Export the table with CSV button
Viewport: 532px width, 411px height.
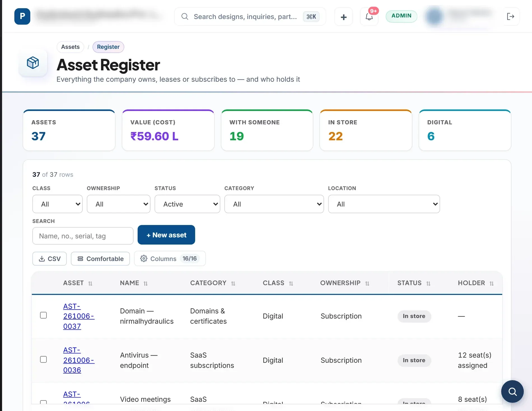50,259
